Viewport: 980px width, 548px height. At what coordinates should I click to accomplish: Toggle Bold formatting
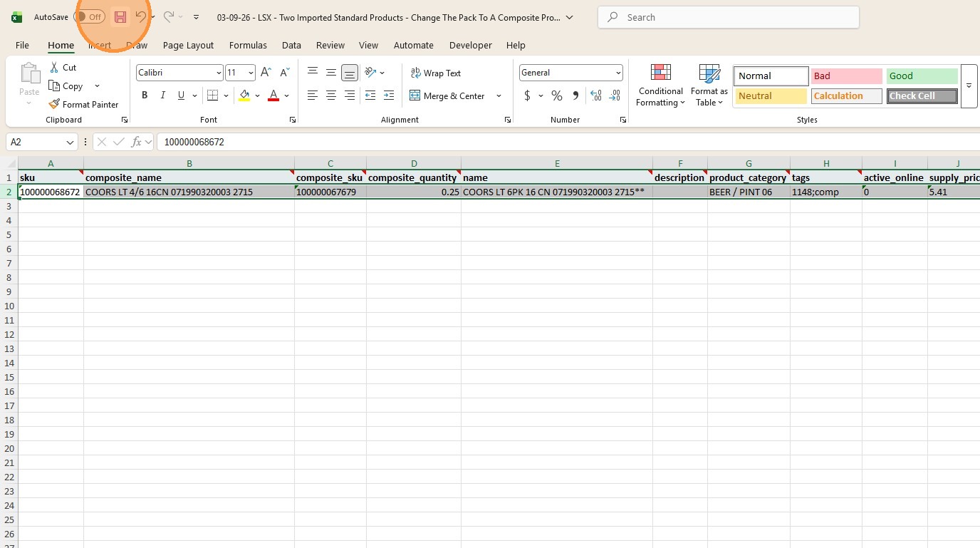point(145,95)
